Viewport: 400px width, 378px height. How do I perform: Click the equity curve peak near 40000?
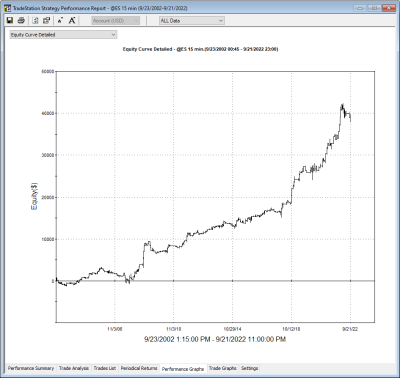(x=343, y=105)
